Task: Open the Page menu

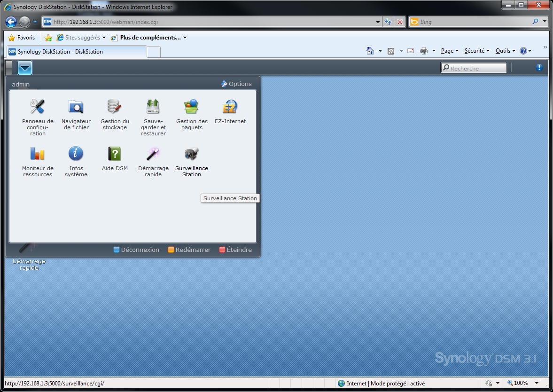Action: pyautogui.click(x=450, y=51)
